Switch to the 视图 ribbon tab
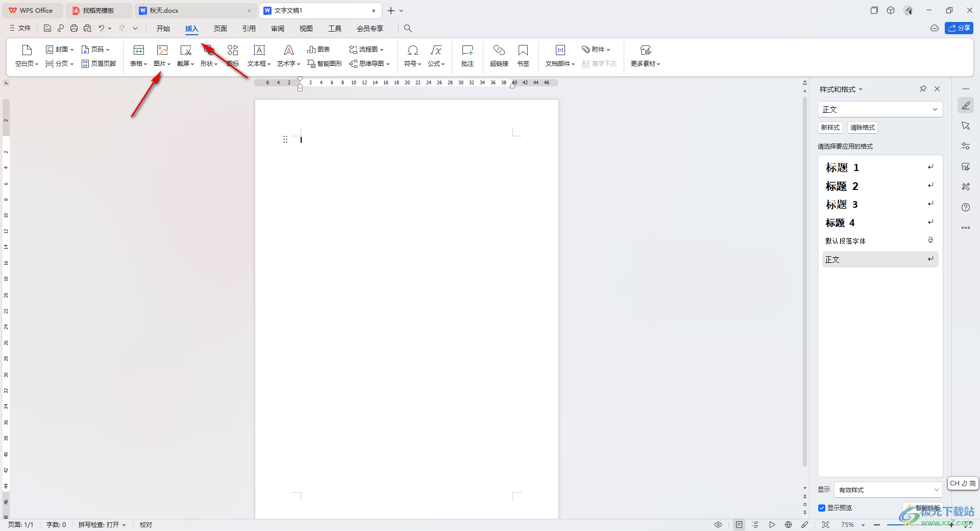 coord(306,29)
